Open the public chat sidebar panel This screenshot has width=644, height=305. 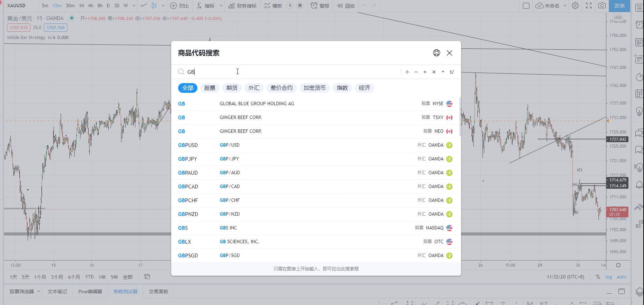click(639, 132)
